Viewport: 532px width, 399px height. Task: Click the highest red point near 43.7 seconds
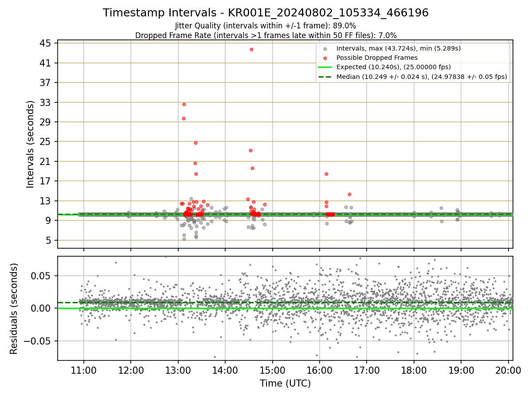click(251, 49)
